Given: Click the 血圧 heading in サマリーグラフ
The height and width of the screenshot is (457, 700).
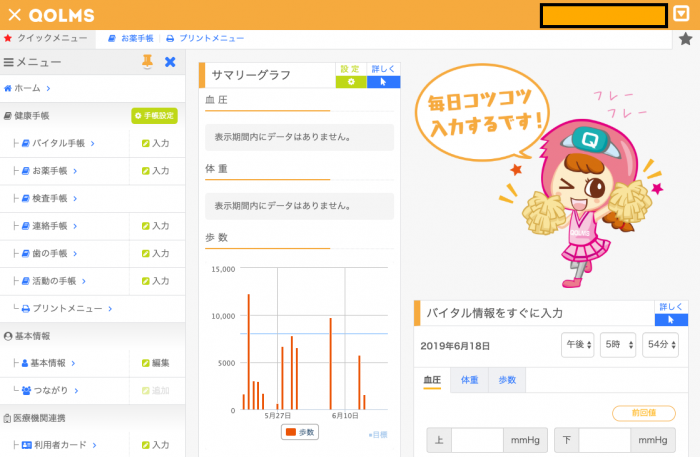Looking at the screenshot, I should 217,100.
